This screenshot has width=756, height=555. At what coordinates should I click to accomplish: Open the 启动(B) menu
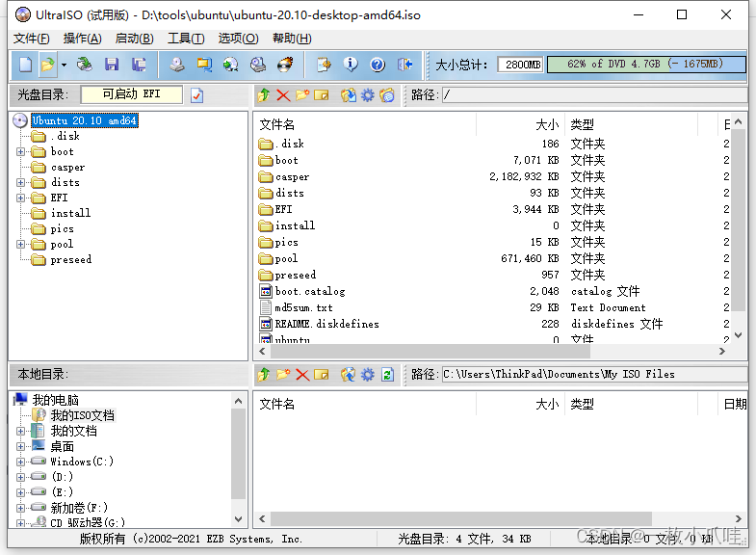click(135, 39)
